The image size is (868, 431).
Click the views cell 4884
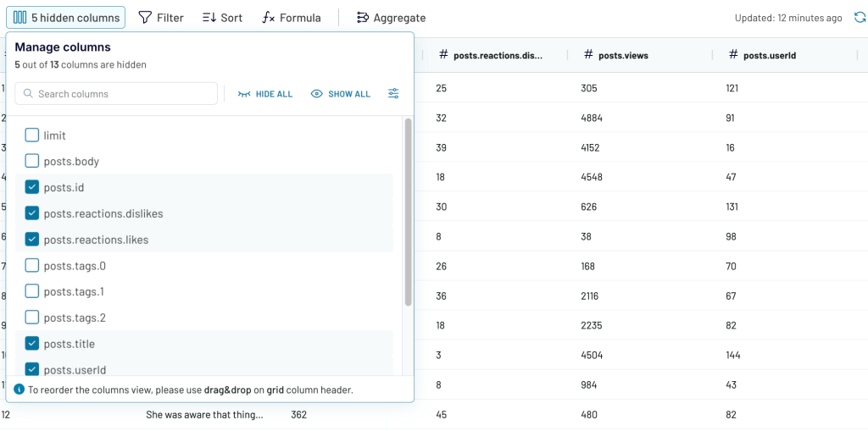[x=592, y=118]
